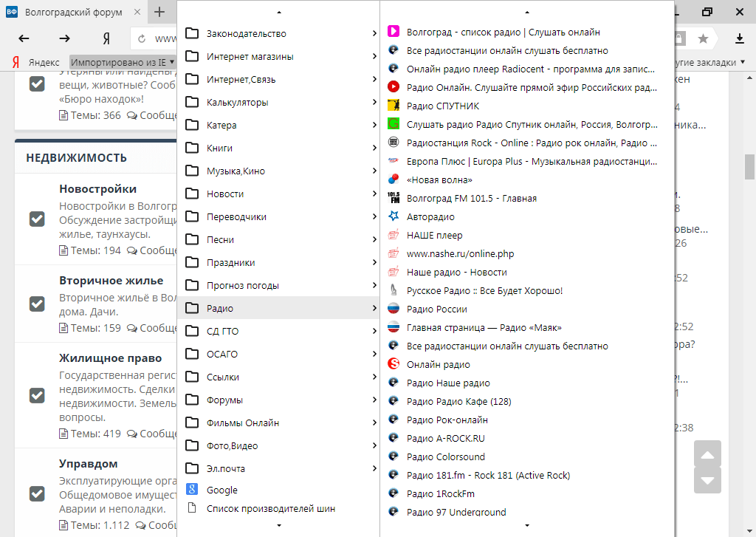
Task: Open the Импортировано из IE bookmarks dropdown
Action: (x=123, y=62)
